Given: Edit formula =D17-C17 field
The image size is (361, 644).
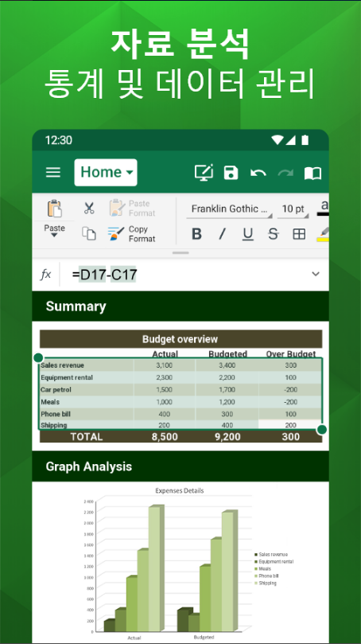Looking at the screenshot, I should 105,275.
